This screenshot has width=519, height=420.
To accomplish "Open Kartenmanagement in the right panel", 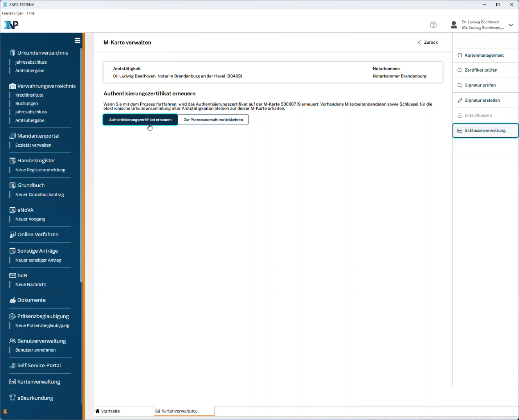I will click(x=485, y=55).
